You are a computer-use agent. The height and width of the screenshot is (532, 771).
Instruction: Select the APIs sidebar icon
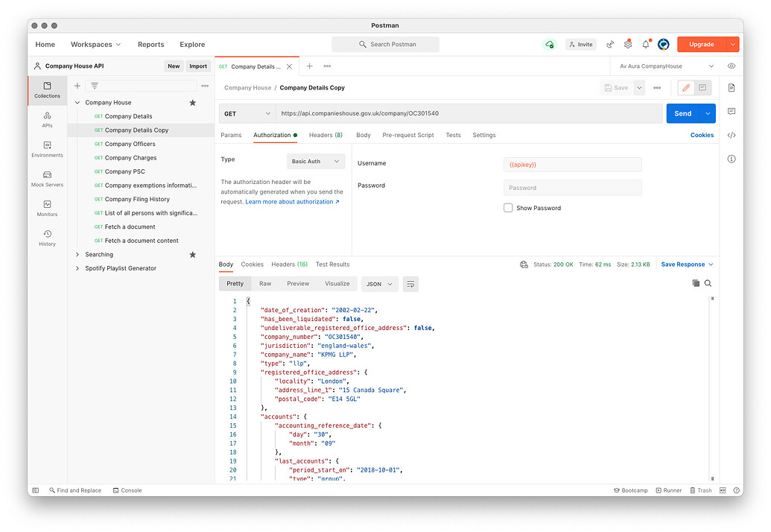pos(47,121)
